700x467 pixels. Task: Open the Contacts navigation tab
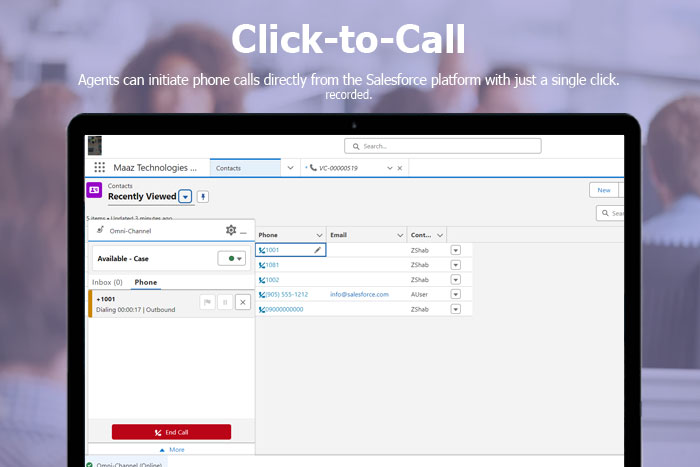point(245,168)
